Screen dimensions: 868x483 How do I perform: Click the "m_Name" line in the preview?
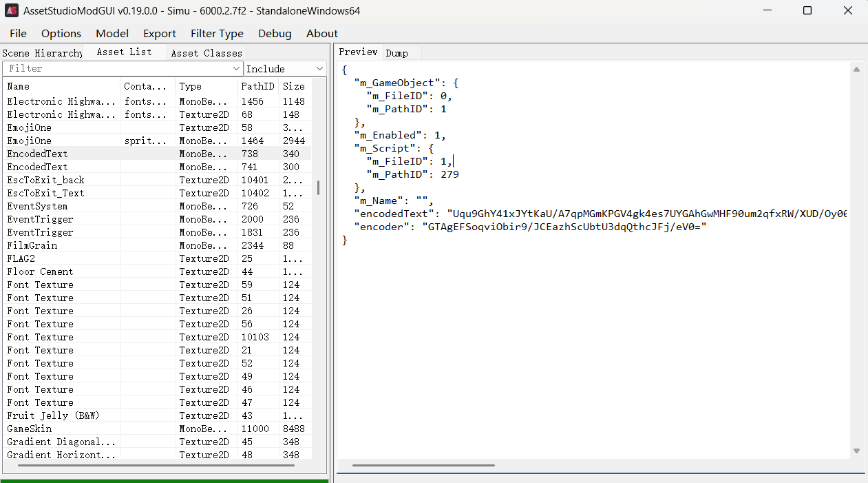394,201
